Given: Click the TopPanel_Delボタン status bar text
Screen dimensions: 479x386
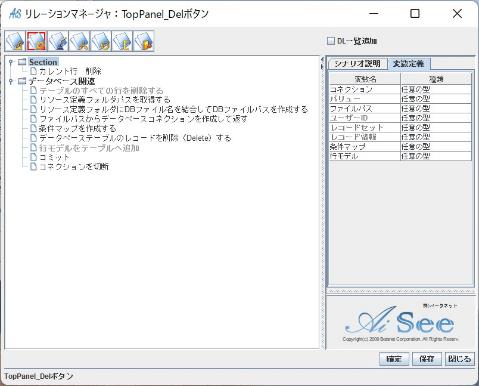Looking at the screenshot, I should [x=39, y=376].
